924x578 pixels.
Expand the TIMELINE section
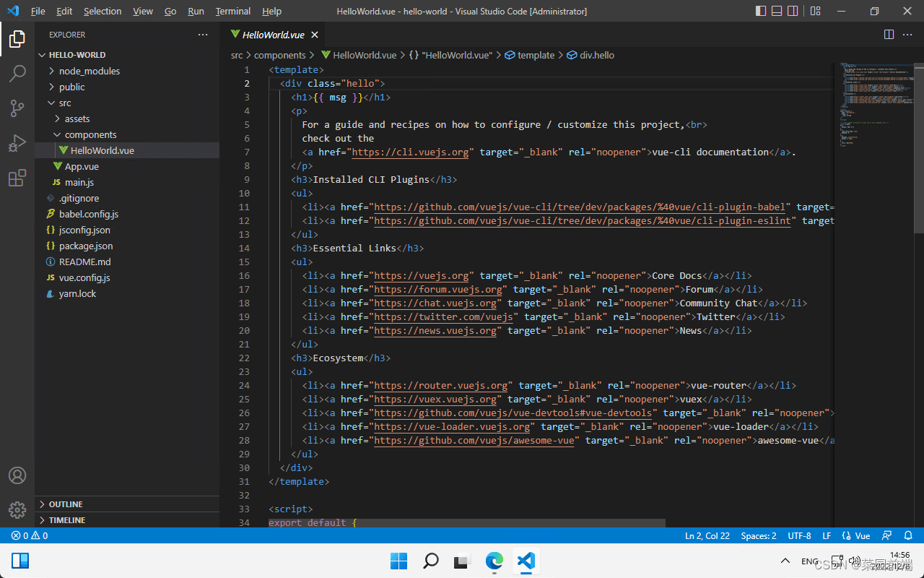point(127,520)
